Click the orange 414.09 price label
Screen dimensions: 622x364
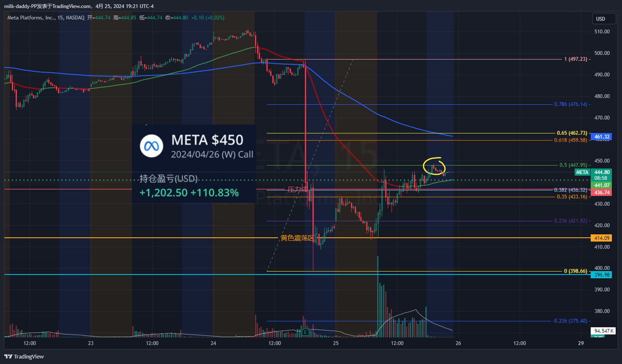pyautogui.click(x=601, y=238)
